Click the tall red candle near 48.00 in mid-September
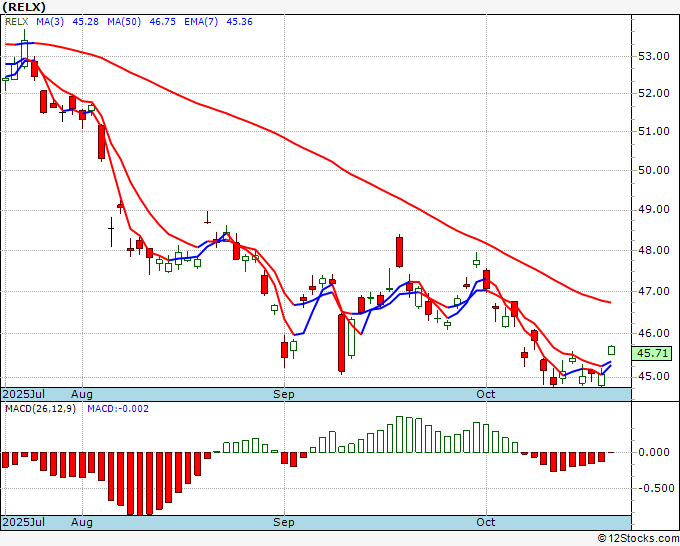Screen dimensions: 680x546 pyautogui.click(x=399, y=251)
